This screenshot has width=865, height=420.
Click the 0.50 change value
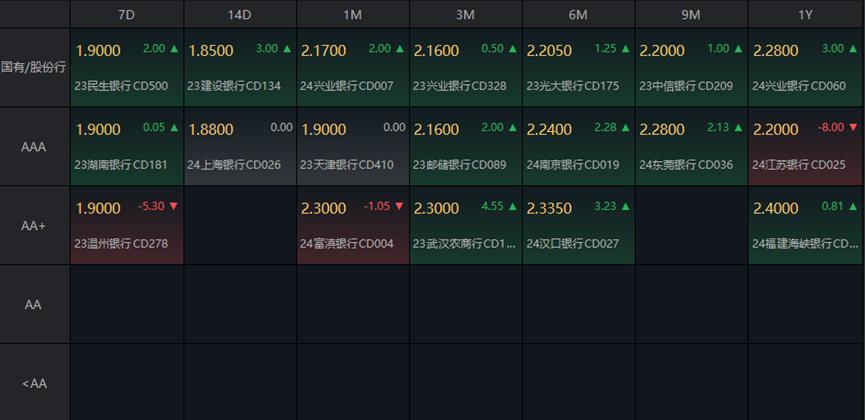(x=493, y=49)
